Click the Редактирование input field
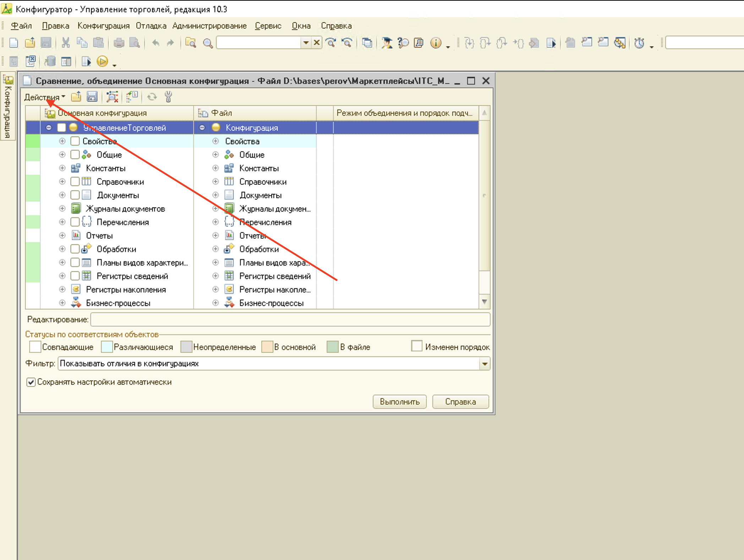The width and height of the screenshot is (744, 560). click(290, 319)
